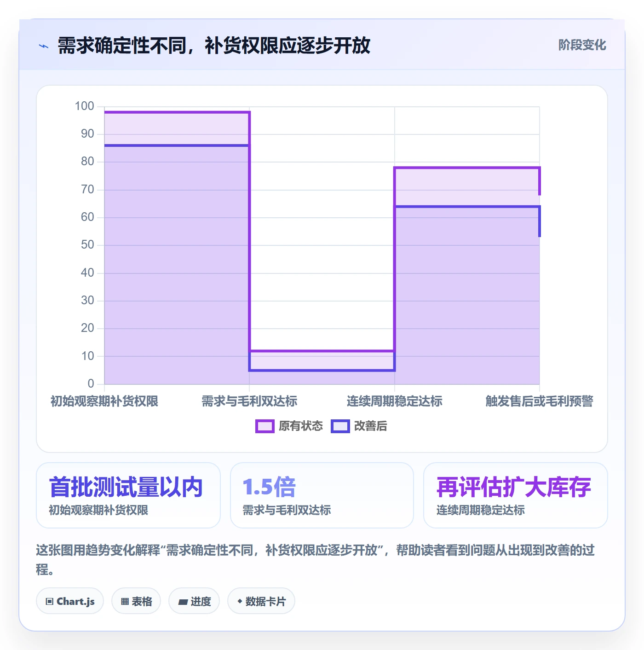
Task: Click the diamond icon in the 数据卡片 tag
Action: 240,601
